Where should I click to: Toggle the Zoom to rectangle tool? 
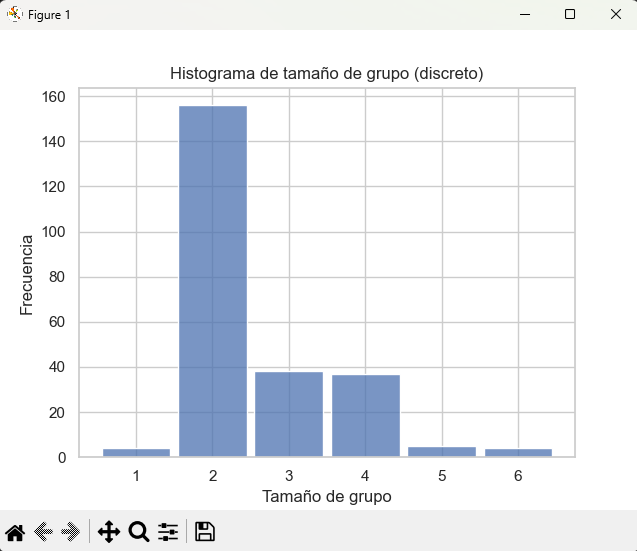(139, 532)
